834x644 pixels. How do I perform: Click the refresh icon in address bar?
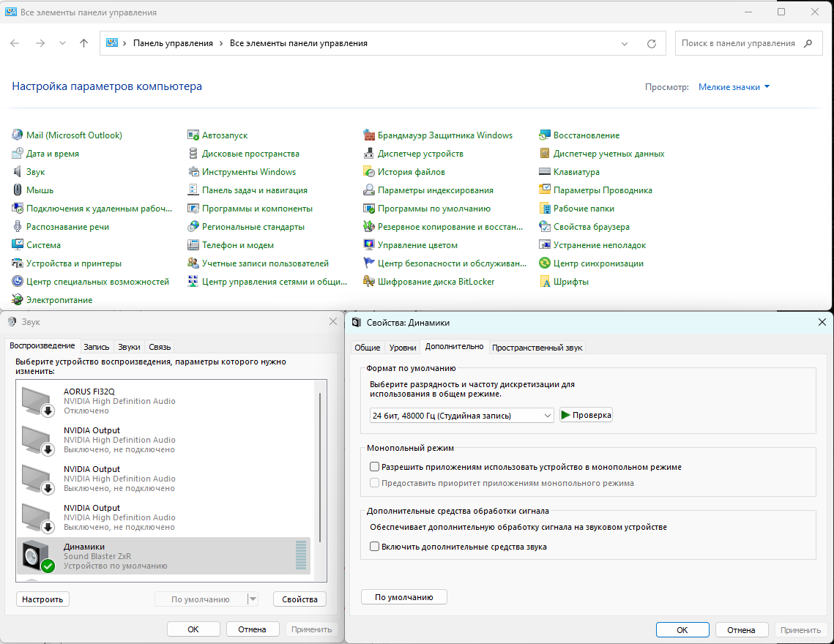[x=651, y=44]
